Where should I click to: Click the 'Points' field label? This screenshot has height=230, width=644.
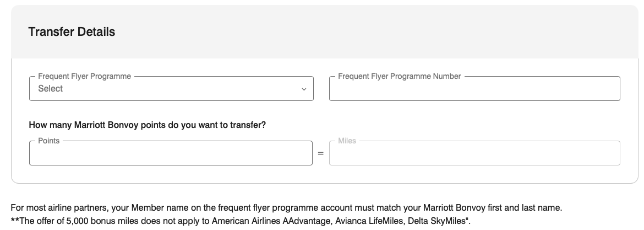48,141
